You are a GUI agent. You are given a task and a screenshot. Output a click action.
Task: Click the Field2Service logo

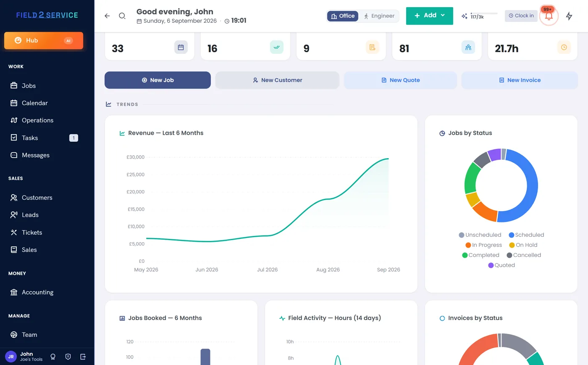click(x=47, y=15)
